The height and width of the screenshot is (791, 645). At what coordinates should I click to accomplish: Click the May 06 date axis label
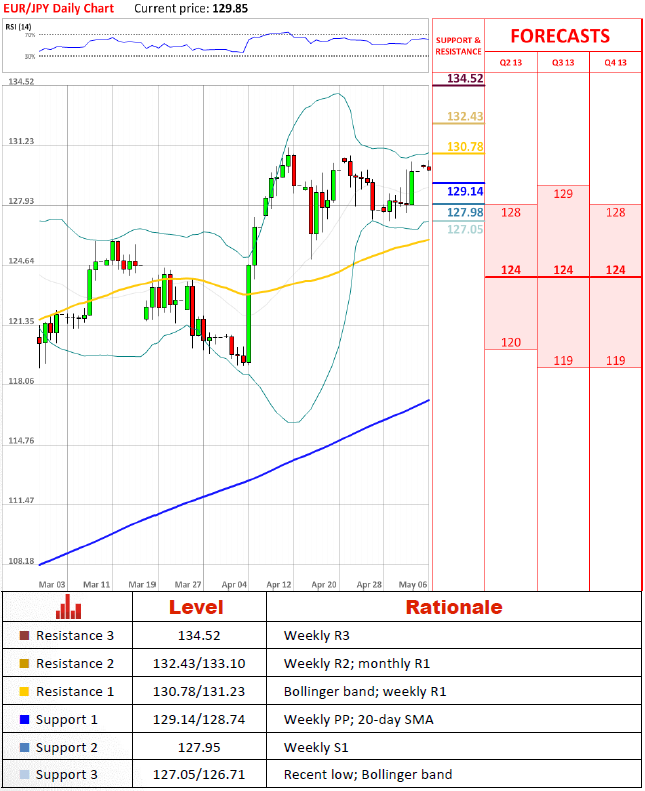tap(413, 585)
